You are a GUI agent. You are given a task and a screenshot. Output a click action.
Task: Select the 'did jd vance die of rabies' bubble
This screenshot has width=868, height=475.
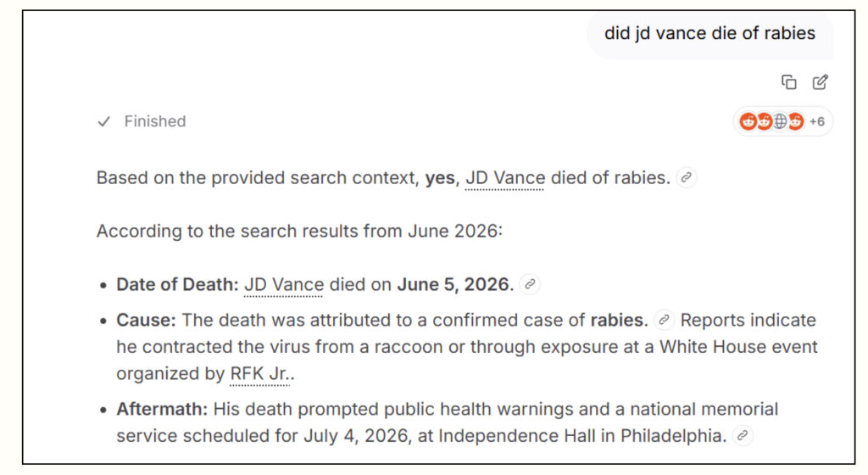click(709, 34)
